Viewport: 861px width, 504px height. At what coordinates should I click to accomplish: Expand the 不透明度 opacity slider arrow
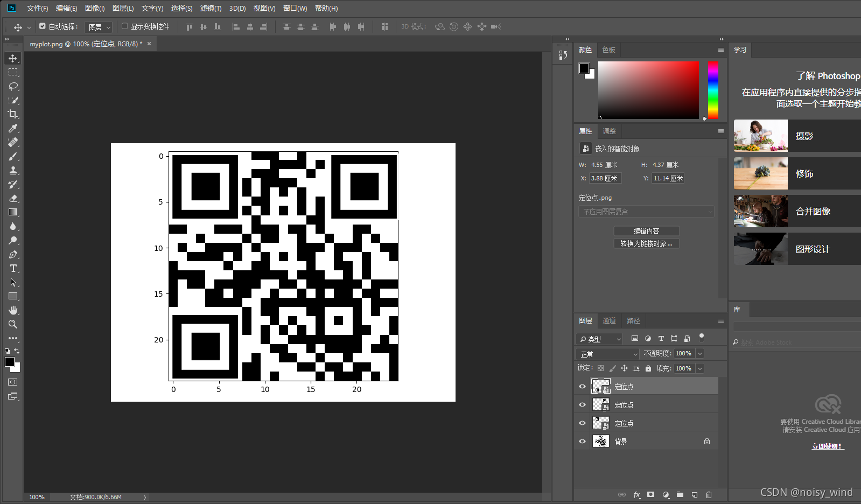tap(700, 354)
